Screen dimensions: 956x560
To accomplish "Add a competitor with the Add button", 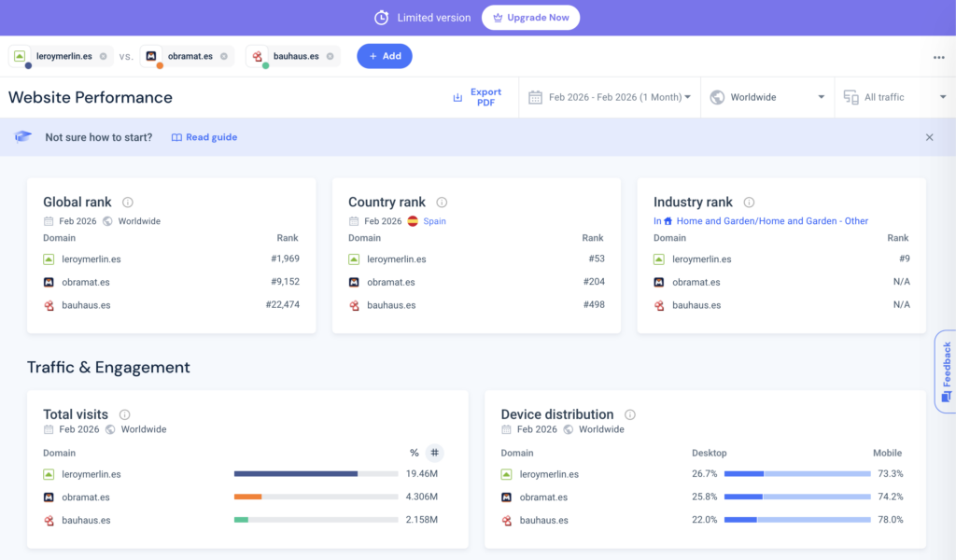I will (x=385, y=56).
